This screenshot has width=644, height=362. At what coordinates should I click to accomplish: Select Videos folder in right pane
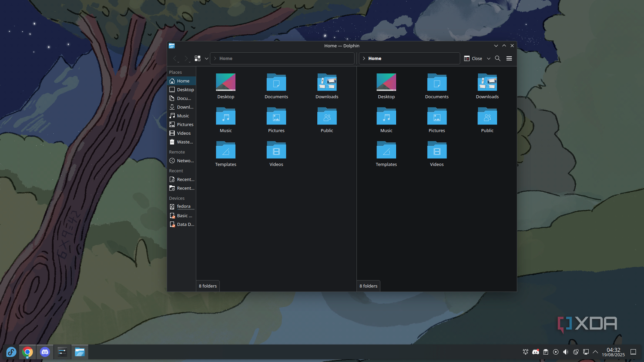(x=437, y=154)
